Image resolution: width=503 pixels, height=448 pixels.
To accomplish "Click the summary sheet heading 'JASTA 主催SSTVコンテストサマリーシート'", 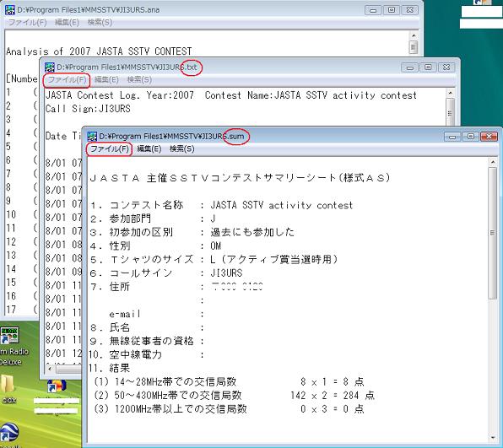I will coord(240,178).
